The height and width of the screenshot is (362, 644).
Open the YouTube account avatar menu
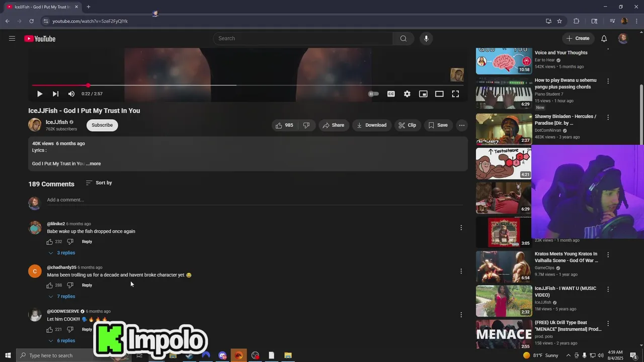(623, 39)
